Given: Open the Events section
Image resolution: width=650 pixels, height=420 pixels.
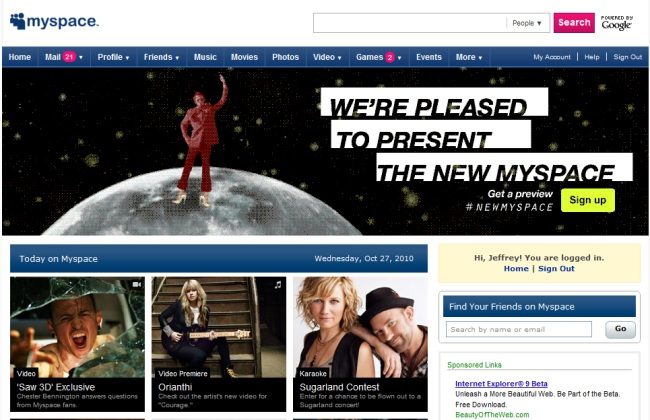Looking at the screenshot, I should pyautogui.click(x=429, y=57).
